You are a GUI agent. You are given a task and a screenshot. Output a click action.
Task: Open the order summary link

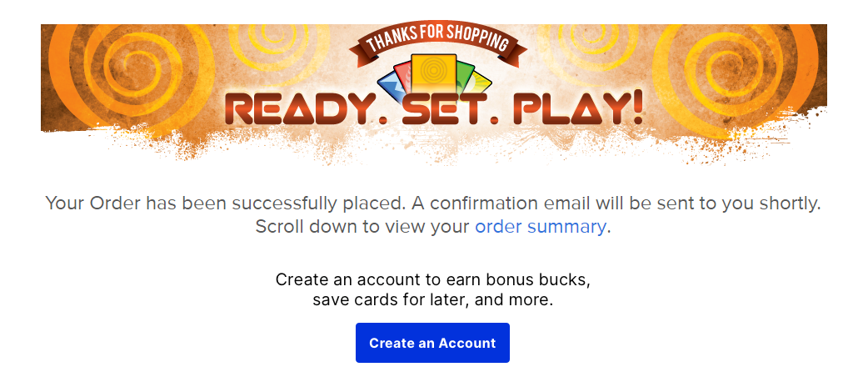click(541, 227)
